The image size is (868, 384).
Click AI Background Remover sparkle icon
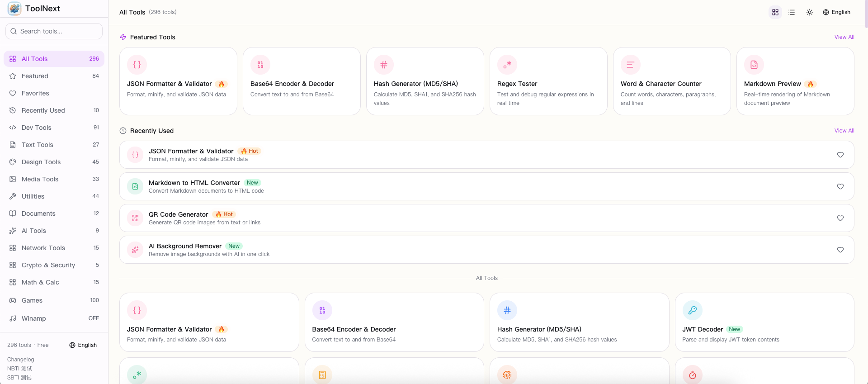(x=135, y=250)
